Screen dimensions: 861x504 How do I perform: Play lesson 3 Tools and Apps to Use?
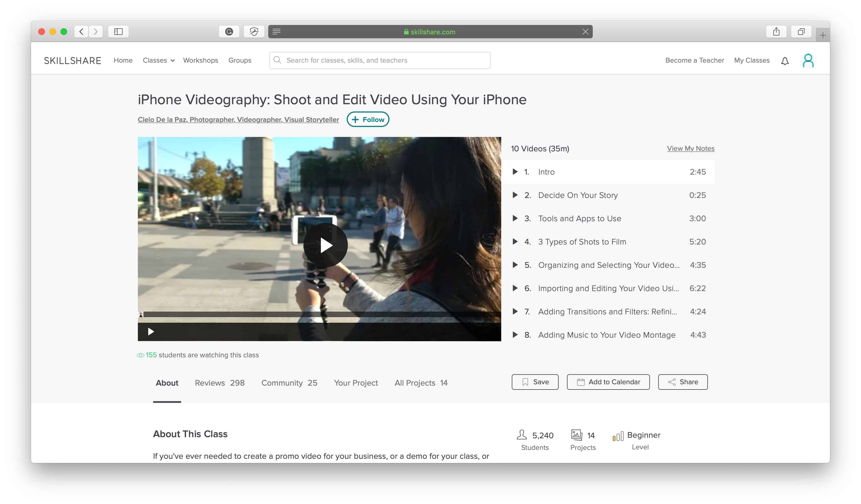click(x=608, y=218)
